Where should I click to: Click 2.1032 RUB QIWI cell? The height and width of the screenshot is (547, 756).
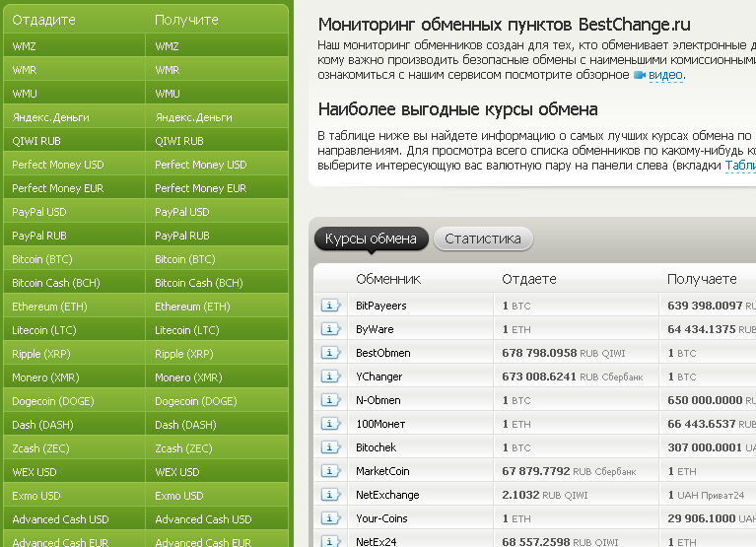(x=576, y=495)
